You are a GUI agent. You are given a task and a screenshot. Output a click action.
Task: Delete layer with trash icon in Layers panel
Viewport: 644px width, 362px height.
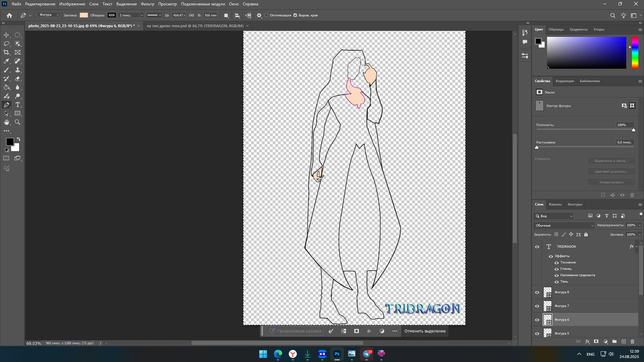click(x=632, y=341)
